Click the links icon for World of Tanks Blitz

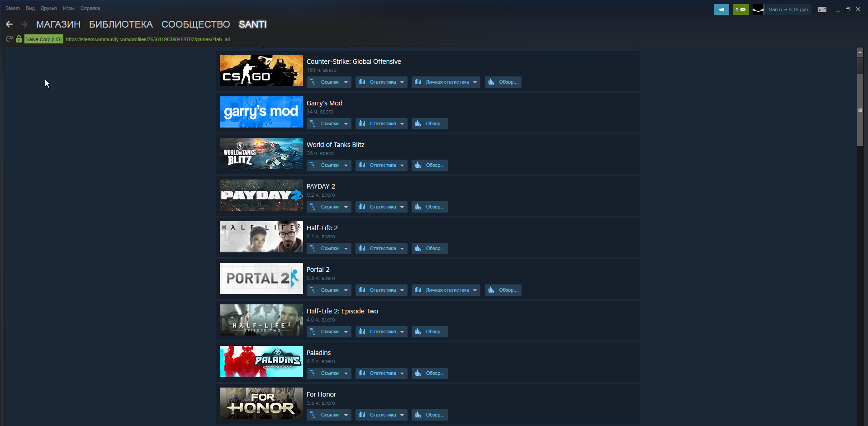[x=313, y=165]
